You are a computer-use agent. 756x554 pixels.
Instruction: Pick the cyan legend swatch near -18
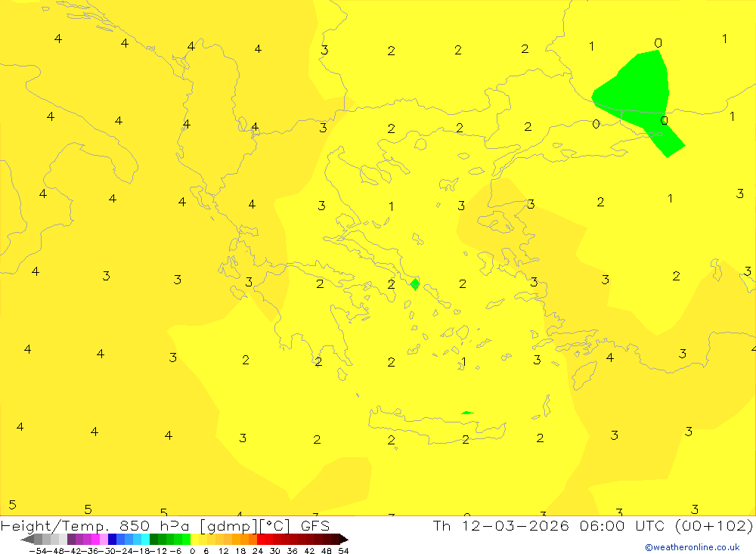144,539
